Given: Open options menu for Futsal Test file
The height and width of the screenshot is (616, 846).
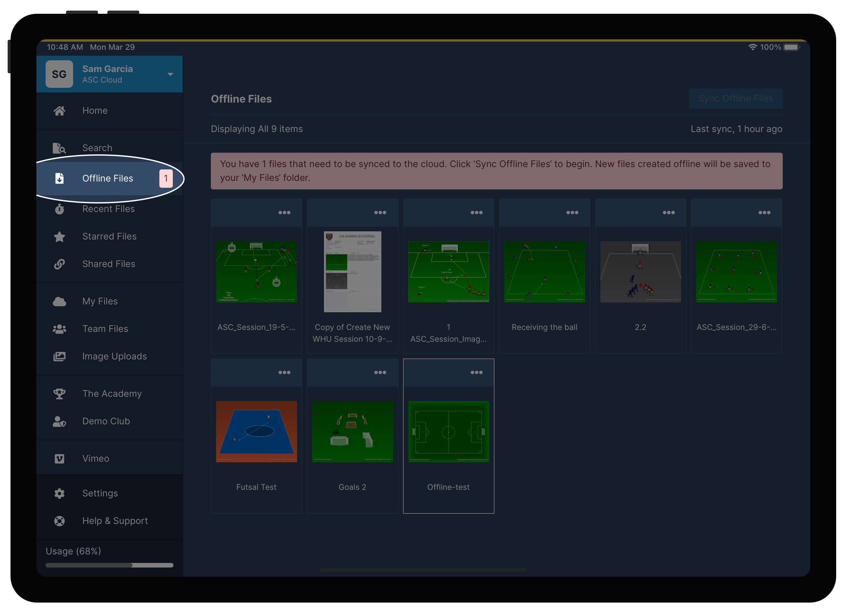Looking at the screenshot, I should pos(284,373).
